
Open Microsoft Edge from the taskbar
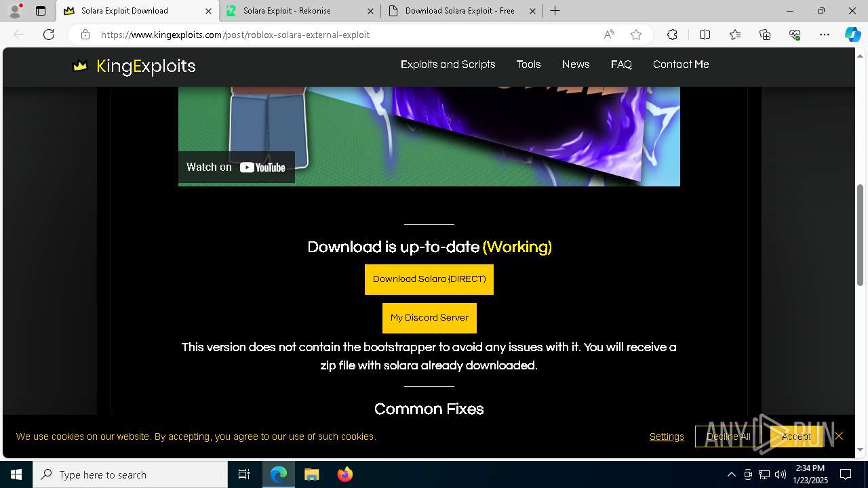pyautogui.click(x=279, y=474)
